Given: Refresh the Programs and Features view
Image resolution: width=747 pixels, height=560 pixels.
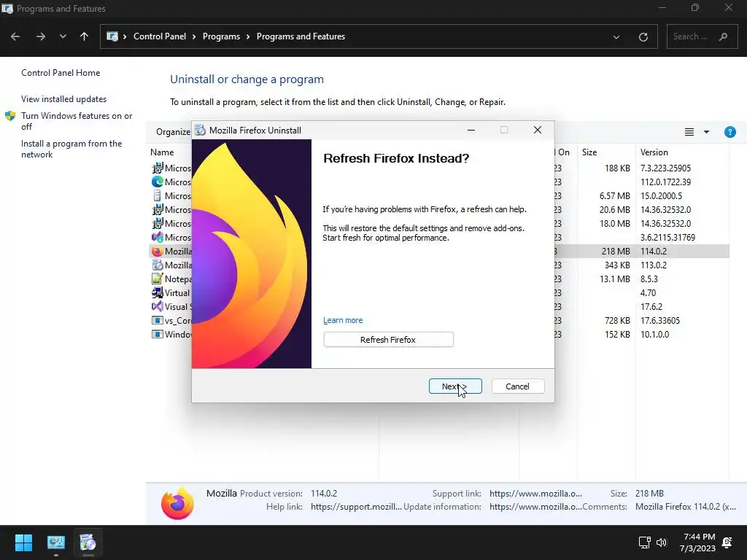Looking at the screenshot, I should coord(643,36).
